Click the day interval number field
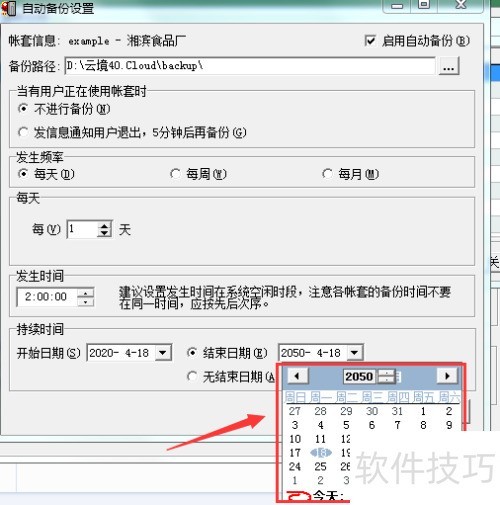Viewport: 500px width, 505px height. pyautogui.click(x=82, y=229)
